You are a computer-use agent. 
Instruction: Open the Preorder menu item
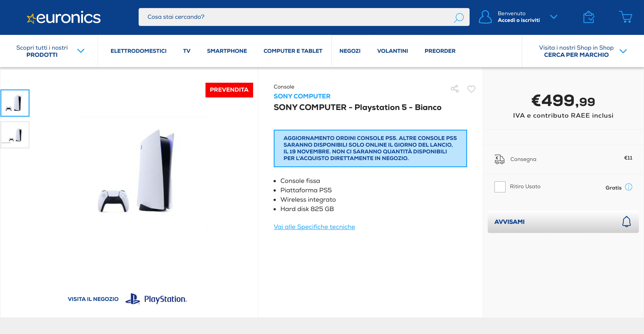click(440, 51)
